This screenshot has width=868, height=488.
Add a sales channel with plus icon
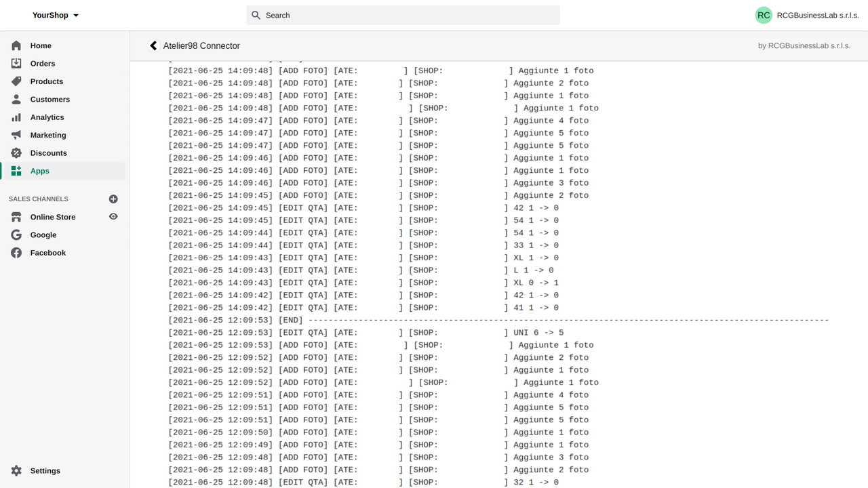click(113, 199)
